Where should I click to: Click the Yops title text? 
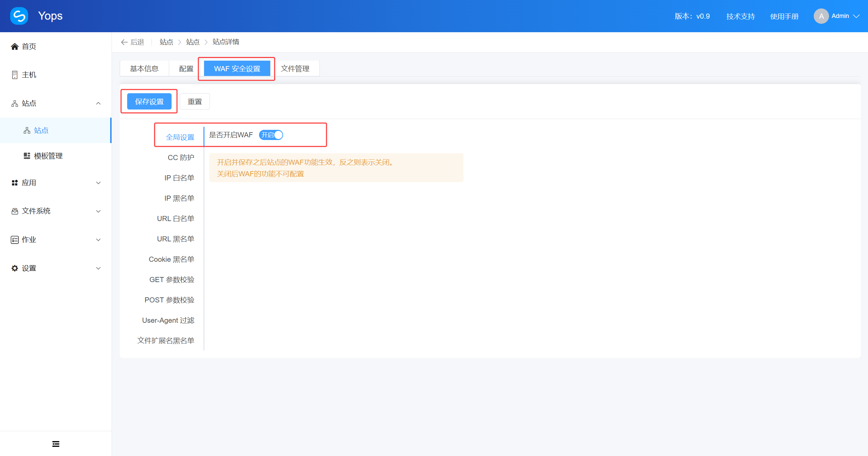pos(50,16)
